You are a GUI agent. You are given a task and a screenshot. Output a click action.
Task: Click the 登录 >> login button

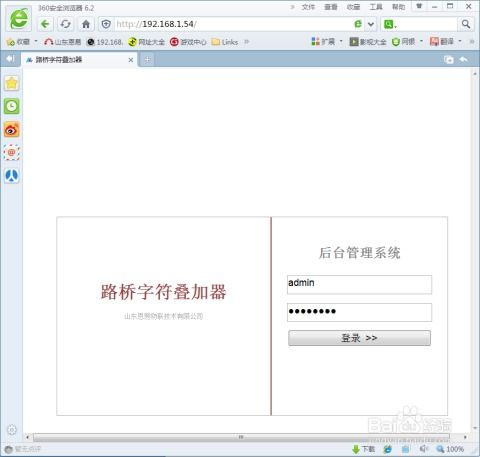[x=359, y=338]
